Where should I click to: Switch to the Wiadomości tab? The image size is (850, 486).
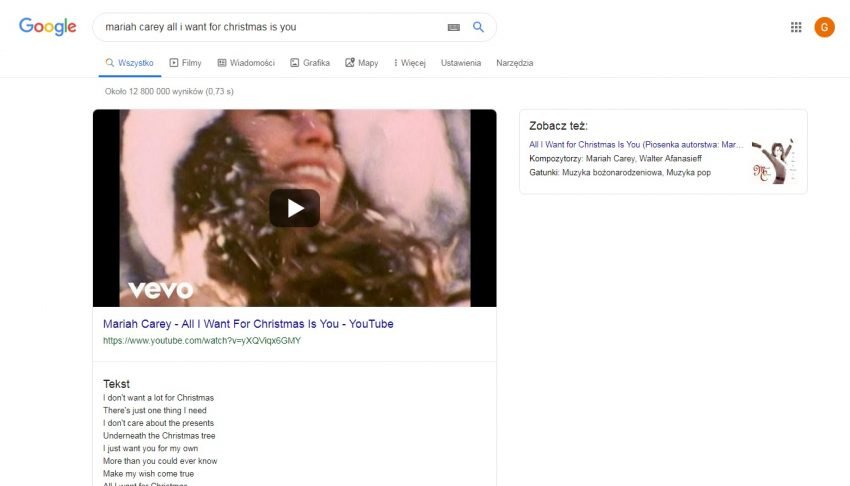246,63
